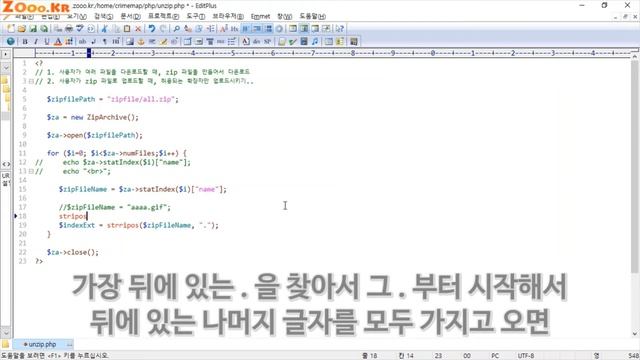This screenshot has height=360, width=640.
Task: Click the 줄 18 line indicator in status bar
Action: coord(369,356)
